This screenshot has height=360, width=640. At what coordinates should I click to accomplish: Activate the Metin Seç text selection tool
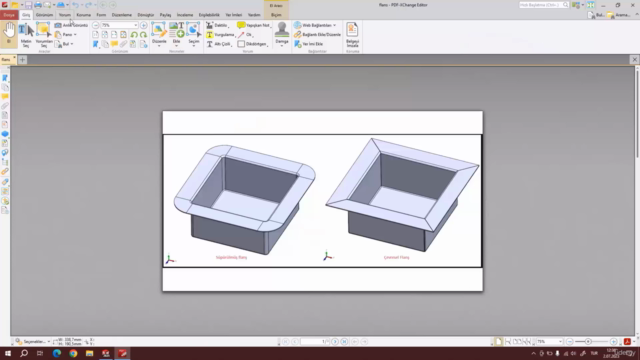pos(26,35)
